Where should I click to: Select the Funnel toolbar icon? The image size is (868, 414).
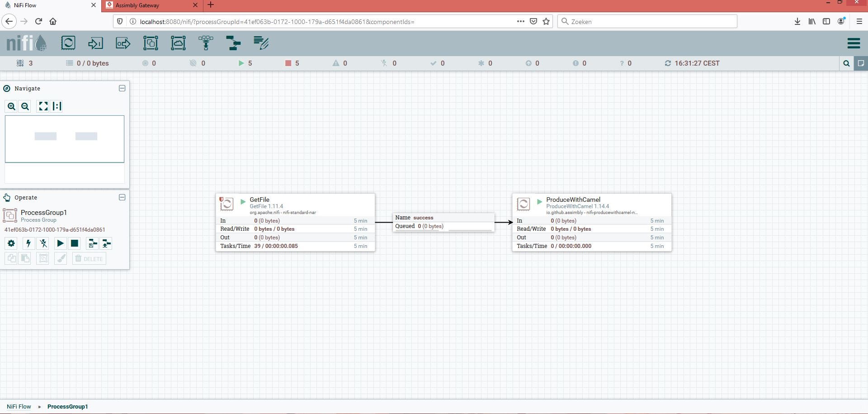pyautogui.click(x=206, y=43)
